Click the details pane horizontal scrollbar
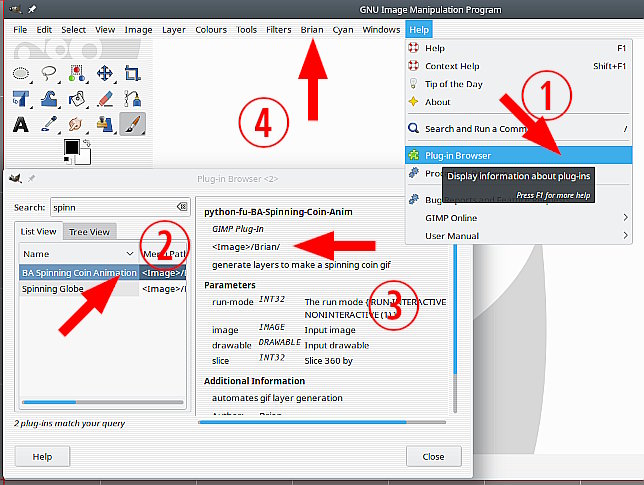 click(x=322, y=422)
